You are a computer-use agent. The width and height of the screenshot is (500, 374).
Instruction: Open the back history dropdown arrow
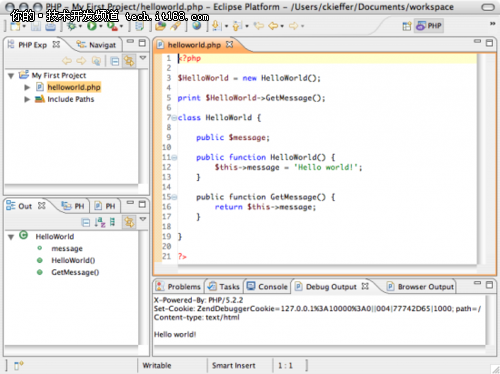(x=282, y=26)
